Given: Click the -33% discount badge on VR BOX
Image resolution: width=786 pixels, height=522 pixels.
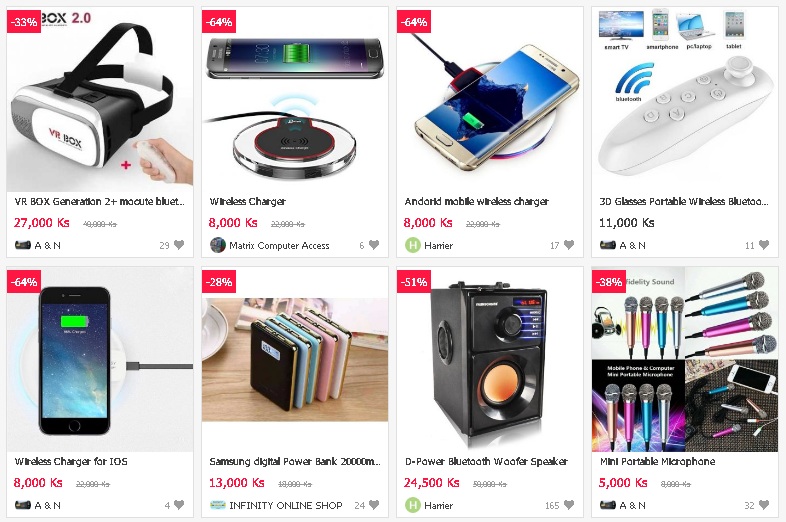Looking at the screenshot, I should pos(24,22).
